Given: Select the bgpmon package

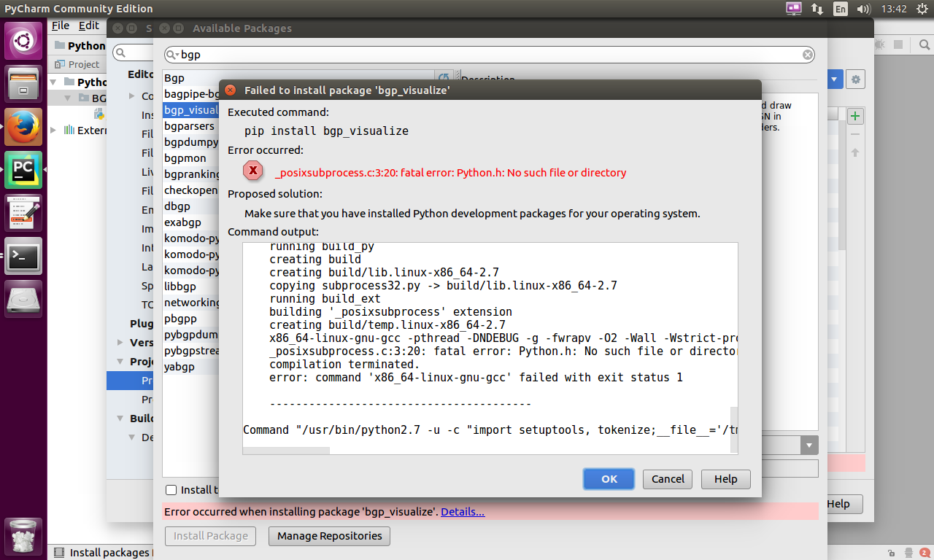Looking at the screenshot, I should 190,158.
